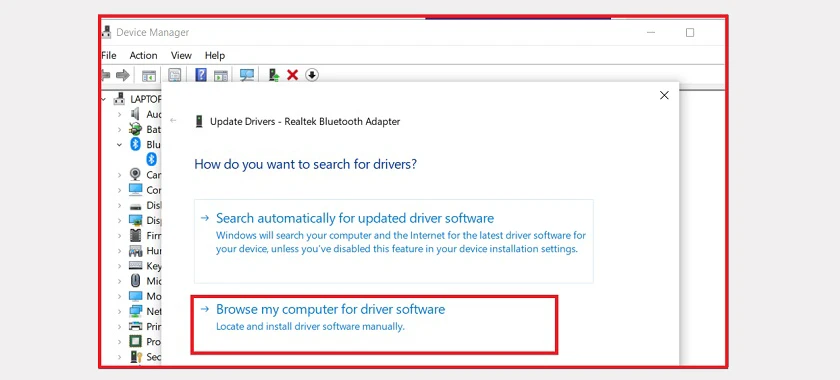Click the Scan for hardware changes monitor icon

(247, 75)
